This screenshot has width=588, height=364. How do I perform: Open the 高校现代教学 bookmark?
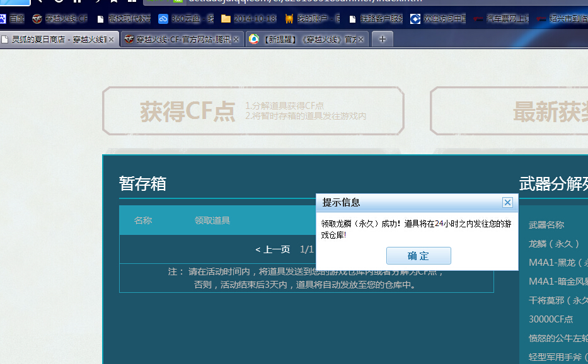click(x=124, y=18)
